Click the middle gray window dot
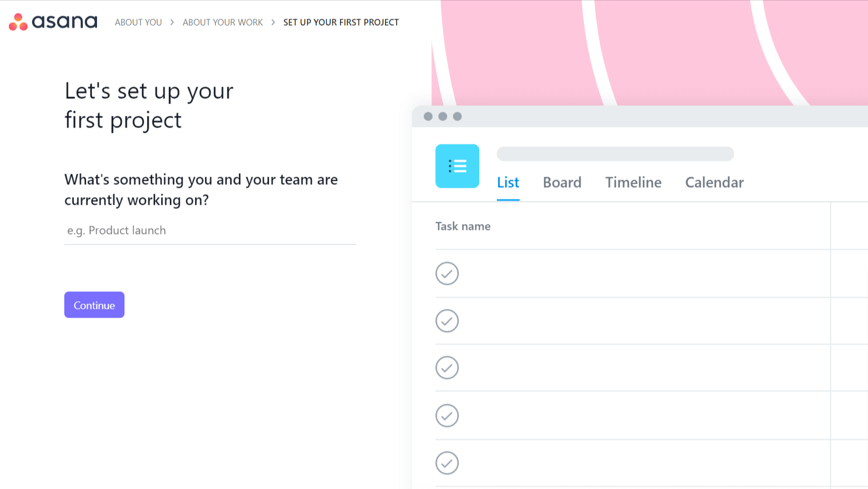 pos(442,116)
